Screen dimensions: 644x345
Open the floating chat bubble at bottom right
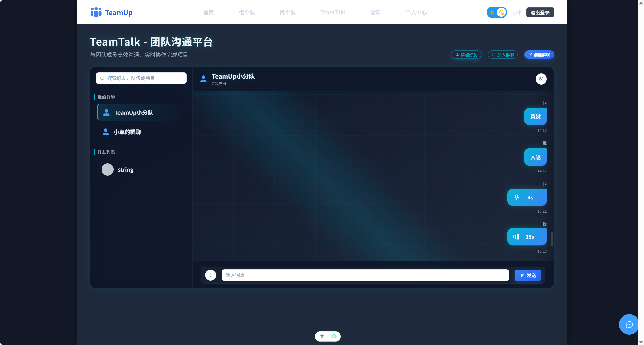[x=629, y=324]
